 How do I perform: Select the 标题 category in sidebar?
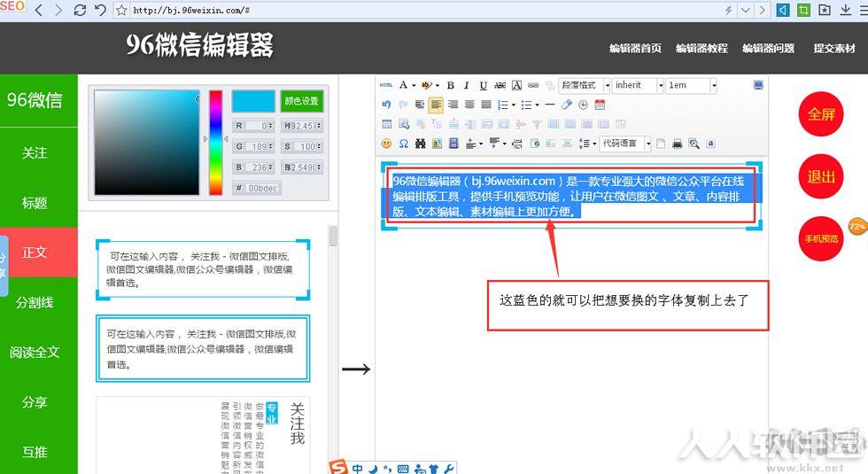39,203
